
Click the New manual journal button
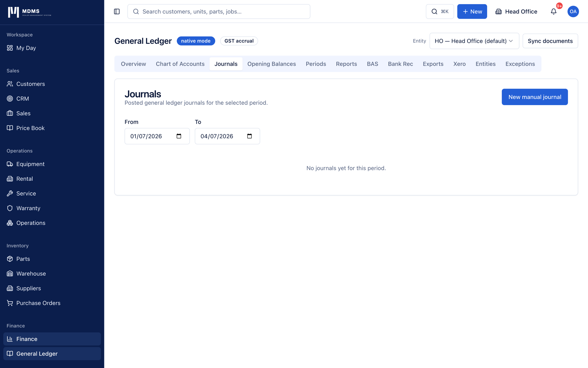point(534,97)
